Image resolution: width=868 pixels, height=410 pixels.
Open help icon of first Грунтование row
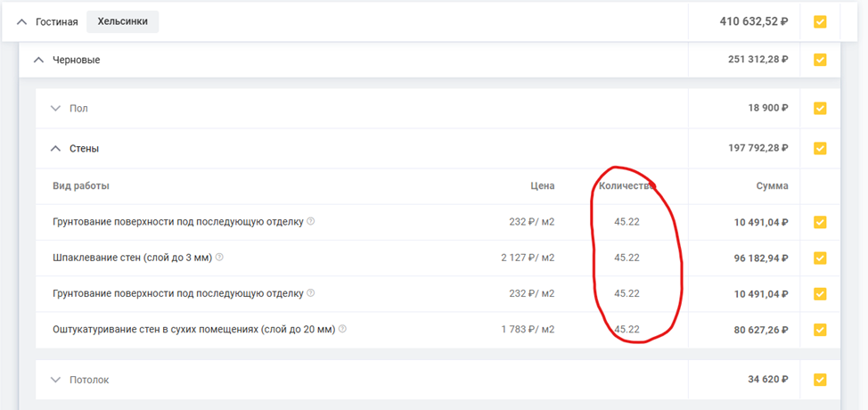(311, 222)
